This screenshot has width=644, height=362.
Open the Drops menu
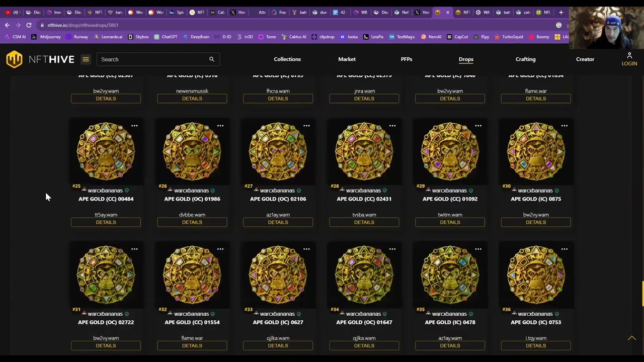(466, 59)
